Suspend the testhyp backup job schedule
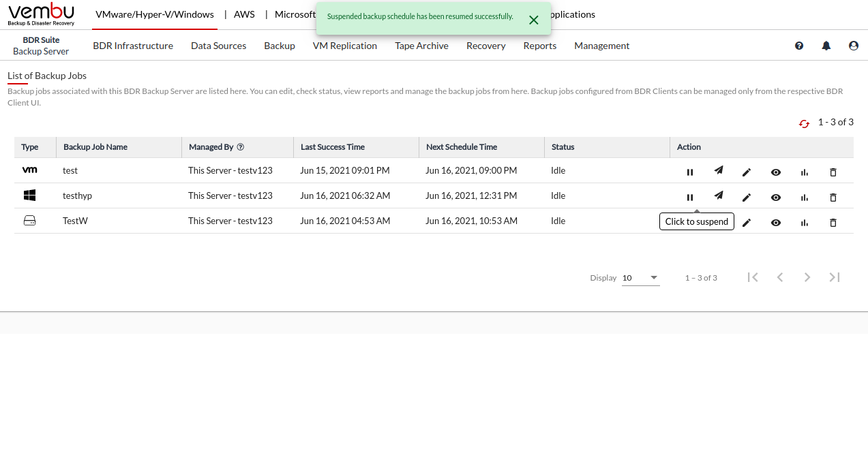 [689, 198]
